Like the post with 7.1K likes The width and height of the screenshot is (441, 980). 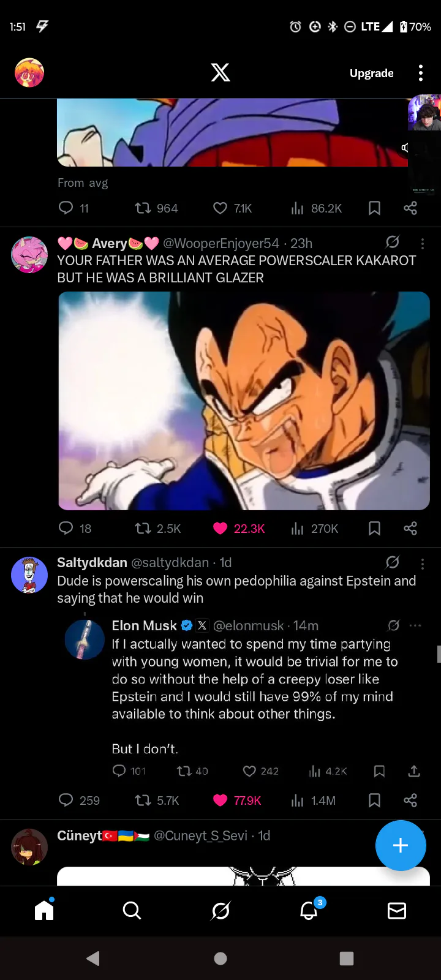pyautogui.click(x=221, y=208)
